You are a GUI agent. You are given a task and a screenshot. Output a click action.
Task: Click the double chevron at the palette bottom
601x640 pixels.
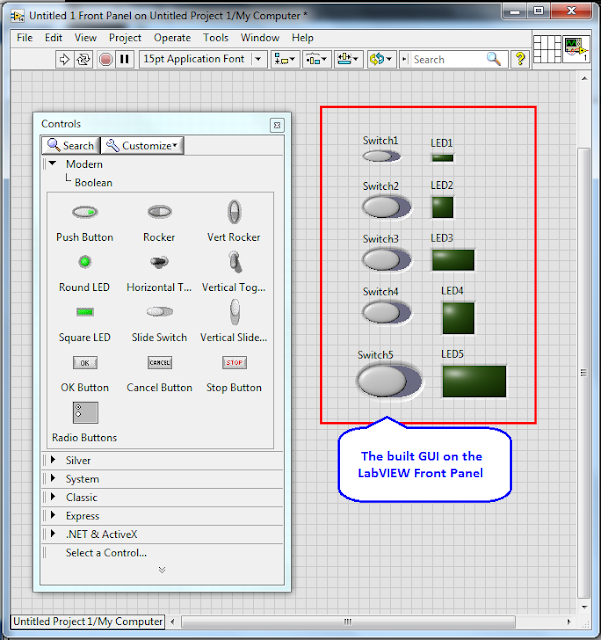162,569
